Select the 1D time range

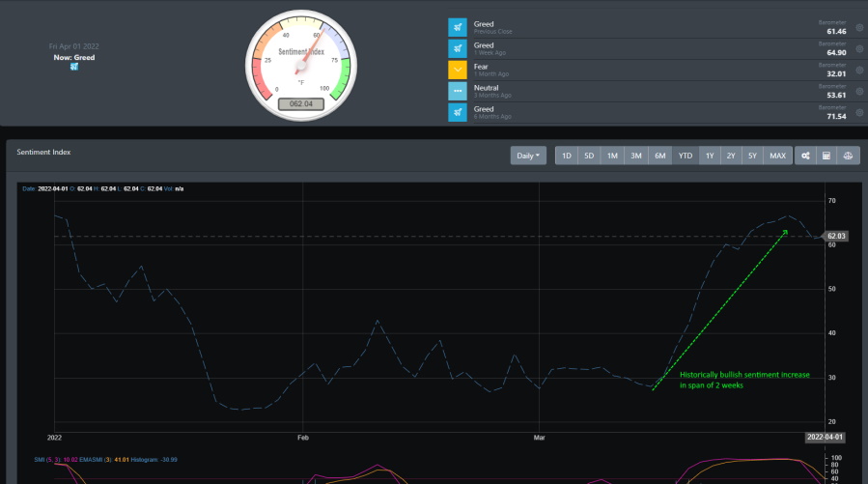pyautogui.click(x=567, y=156)
